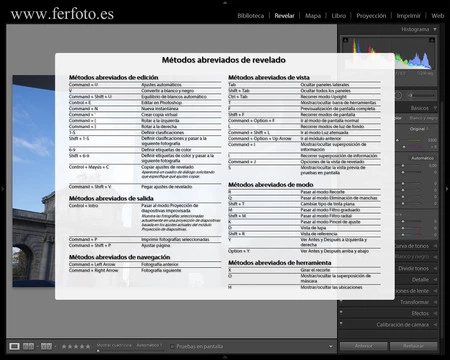Collapse the left panel via edge arrow

(2, 189)
